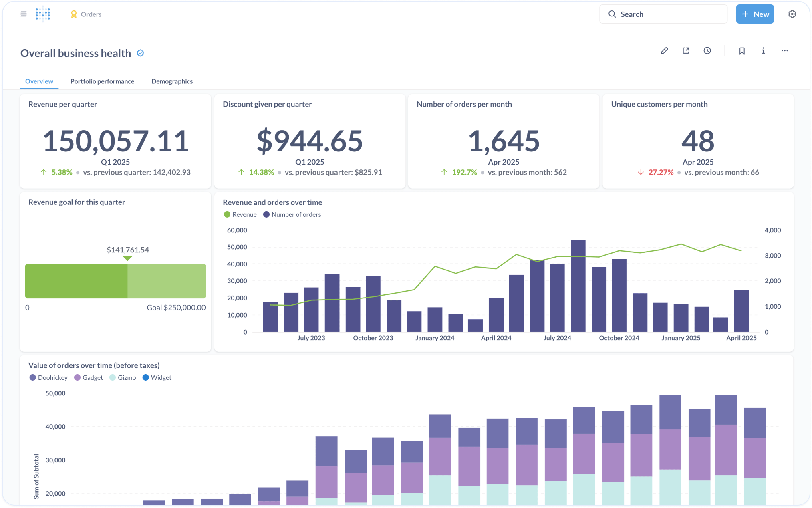Image resolution: width=812 pixels, height=508 pixels.
Task: Click the Overall business health title
Action: 76,53
